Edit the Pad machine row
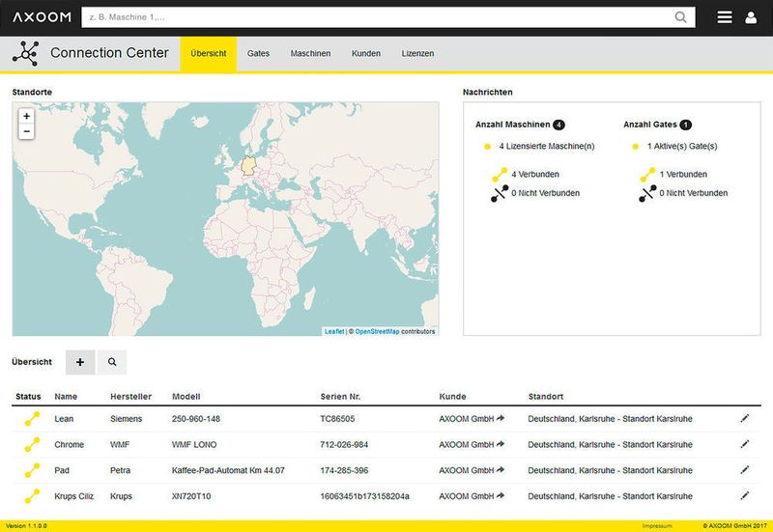This screenshot has width=773, height=532. (744, 470)
